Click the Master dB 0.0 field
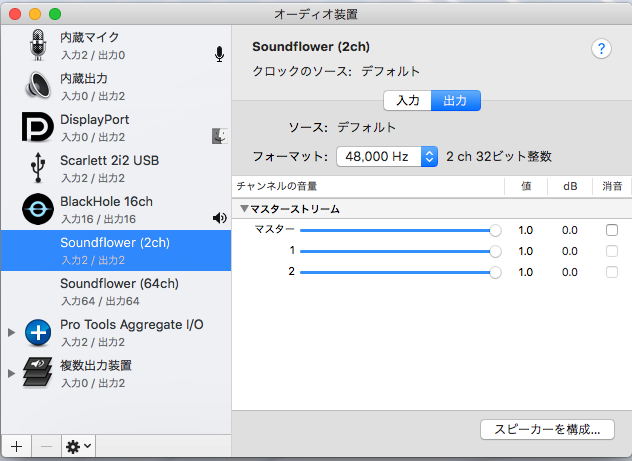 [x=570, y=230]
